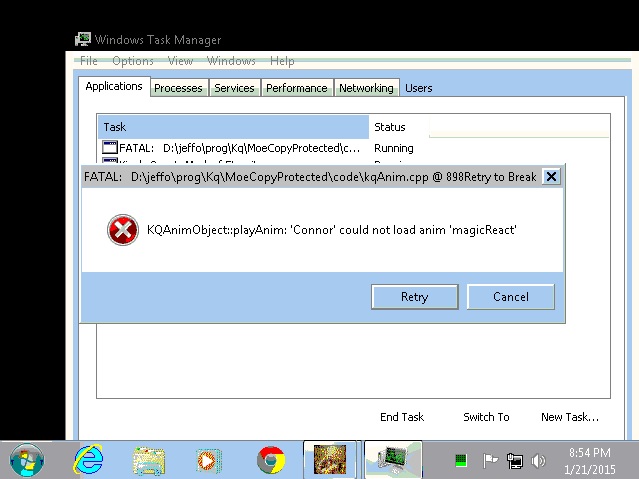The height and width of the screenshot is (479, 639).
Task: Click the FATAL dialog title bar text
Action: tap(310, 177)
